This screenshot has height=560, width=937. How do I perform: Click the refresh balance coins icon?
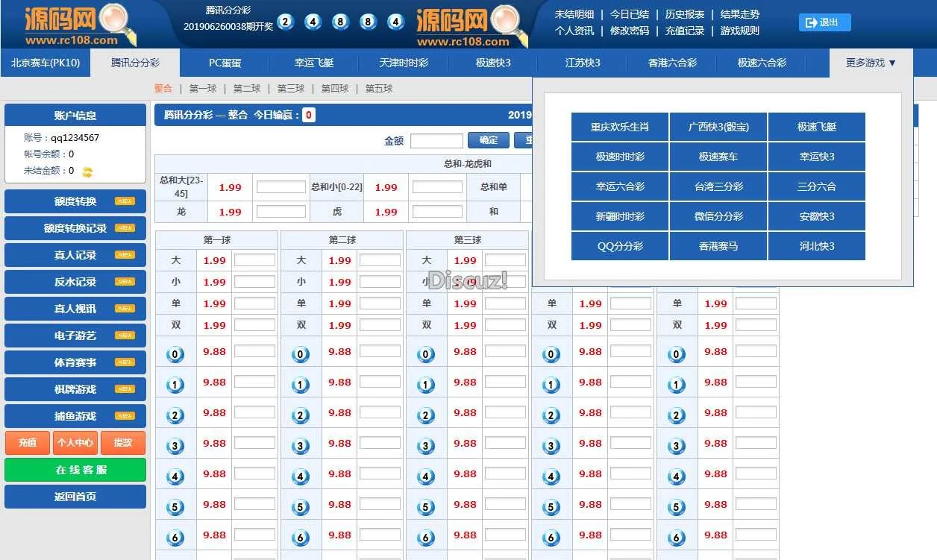[x=87, y=172]
